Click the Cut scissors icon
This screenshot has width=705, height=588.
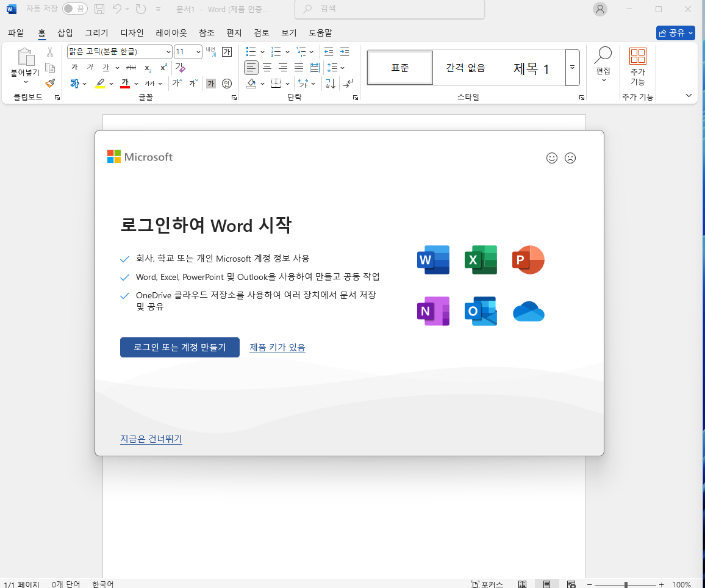click(x=50, y=52)
